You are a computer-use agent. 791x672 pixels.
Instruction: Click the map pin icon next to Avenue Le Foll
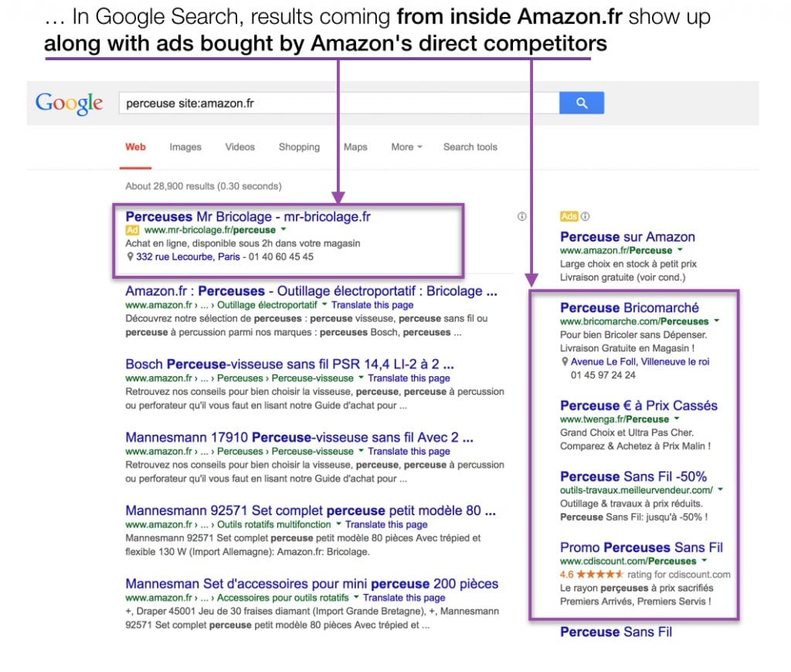(565, 361)
